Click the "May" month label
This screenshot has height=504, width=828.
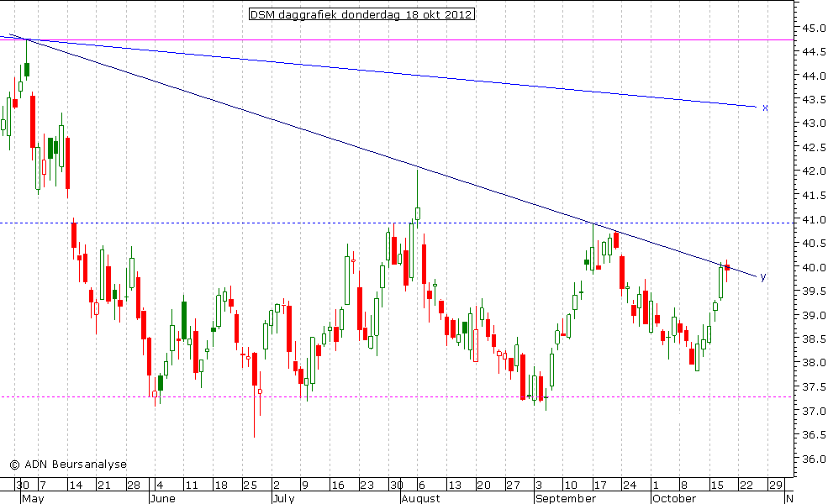click(33, 499)
